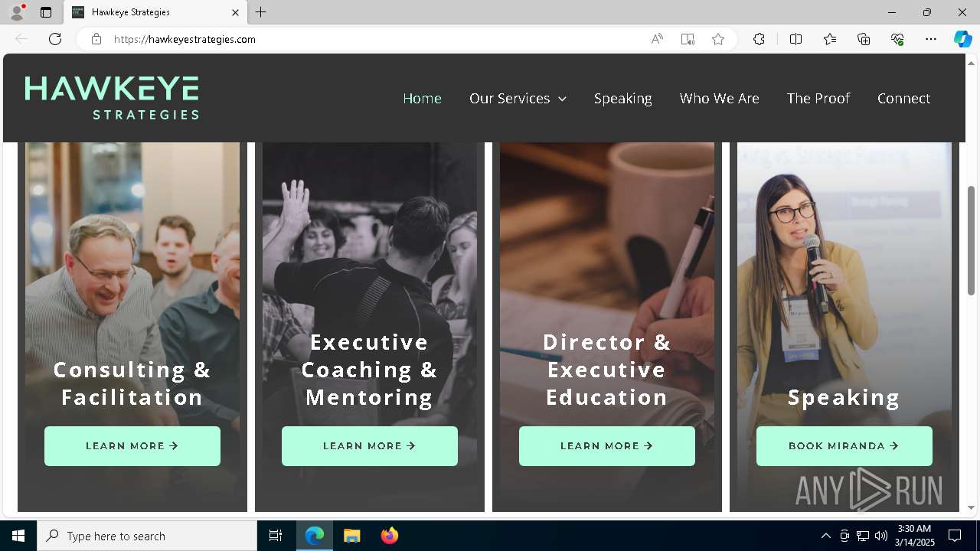Show hidden system tray icons

(x=825, y=536)
